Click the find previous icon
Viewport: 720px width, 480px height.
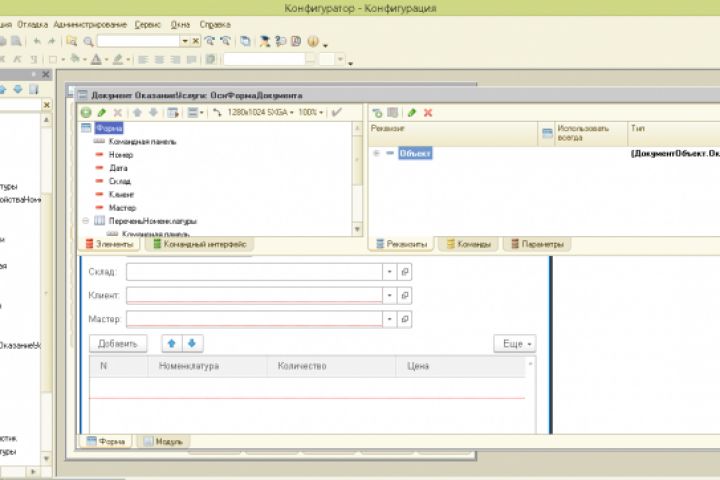pyautogui.click(x=225, y=41)
